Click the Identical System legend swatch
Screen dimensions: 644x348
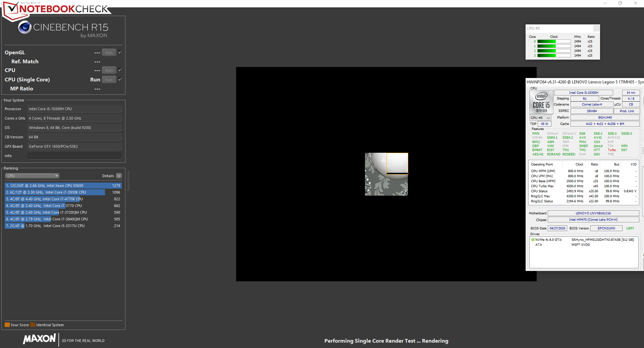pyautogui.click(x=33, y=325)
